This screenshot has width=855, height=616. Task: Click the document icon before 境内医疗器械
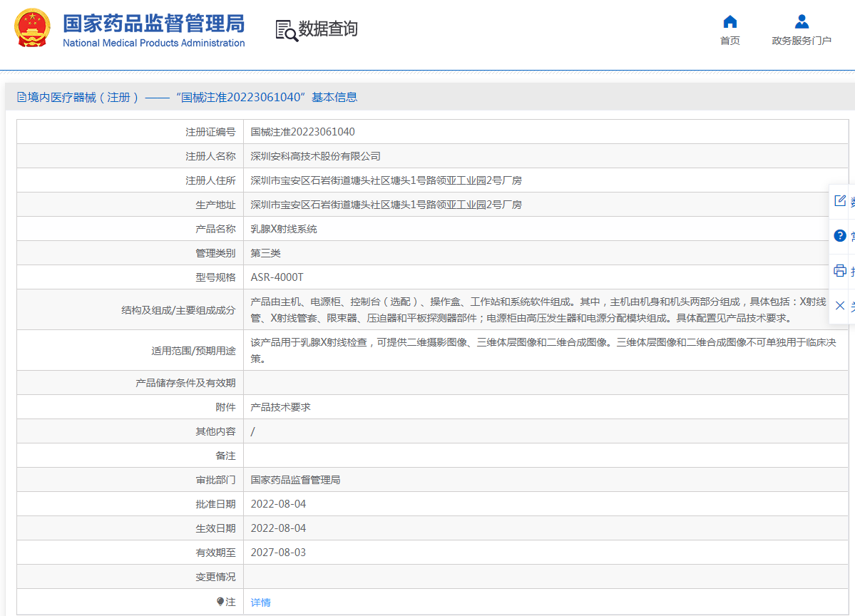click(22, 97)
